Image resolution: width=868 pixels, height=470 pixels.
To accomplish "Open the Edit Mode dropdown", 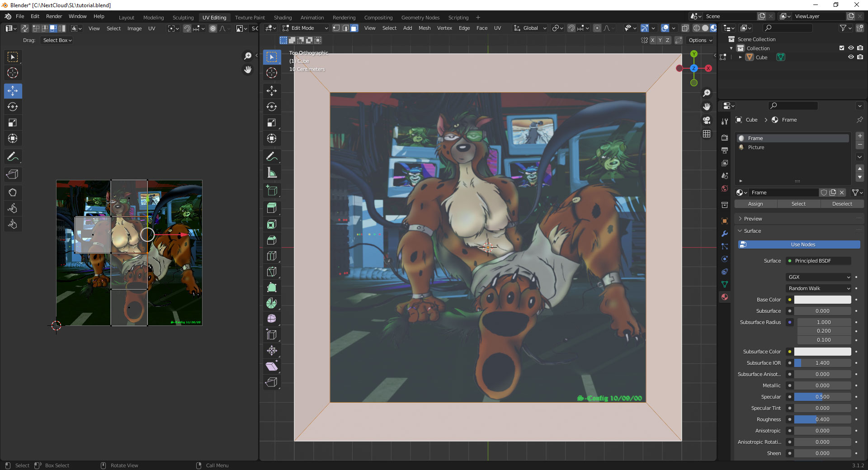I will click(305, 28).
